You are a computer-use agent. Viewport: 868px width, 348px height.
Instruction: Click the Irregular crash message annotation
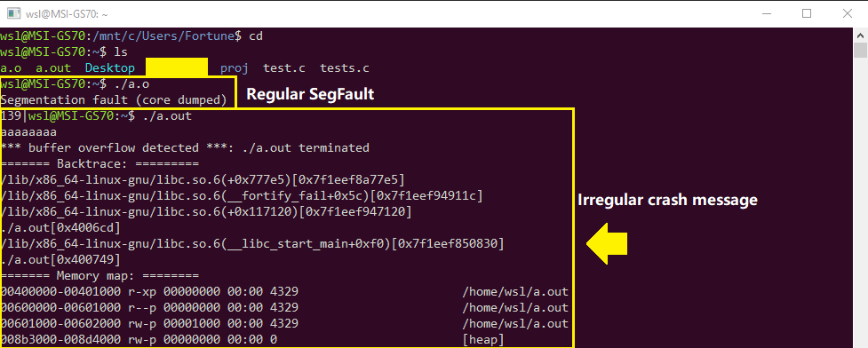point(667,201)
